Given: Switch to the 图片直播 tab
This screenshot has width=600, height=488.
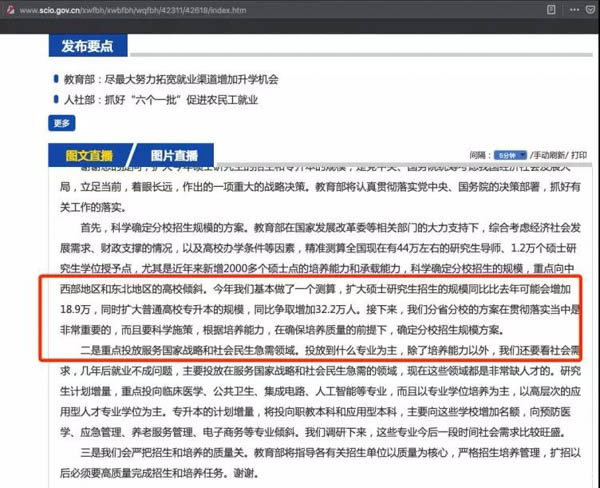Looking at the screenshot, I should (x=174, y=155).
